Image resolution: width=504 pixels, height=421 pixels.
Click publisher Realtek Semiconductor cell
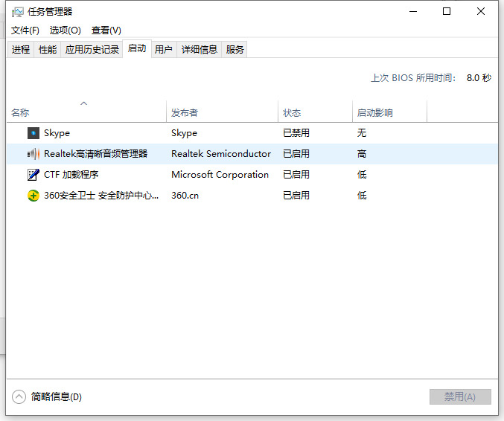(221, 154)
